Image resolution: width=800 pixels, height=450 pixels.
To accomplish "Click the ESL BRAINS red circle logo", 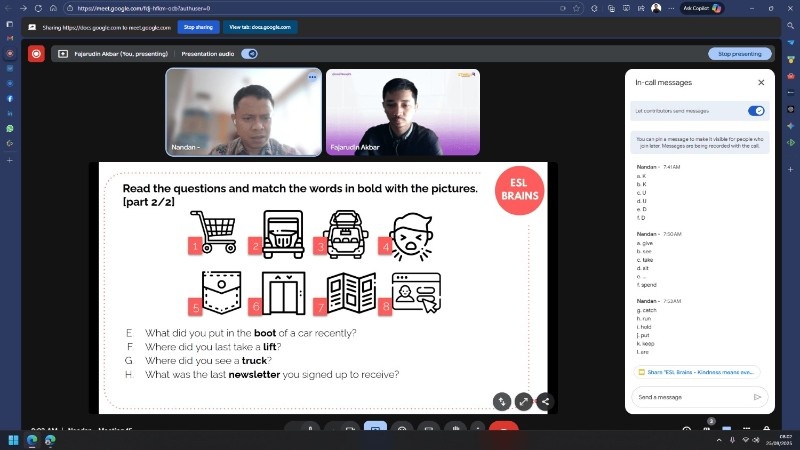I will (x=519, y=190).
